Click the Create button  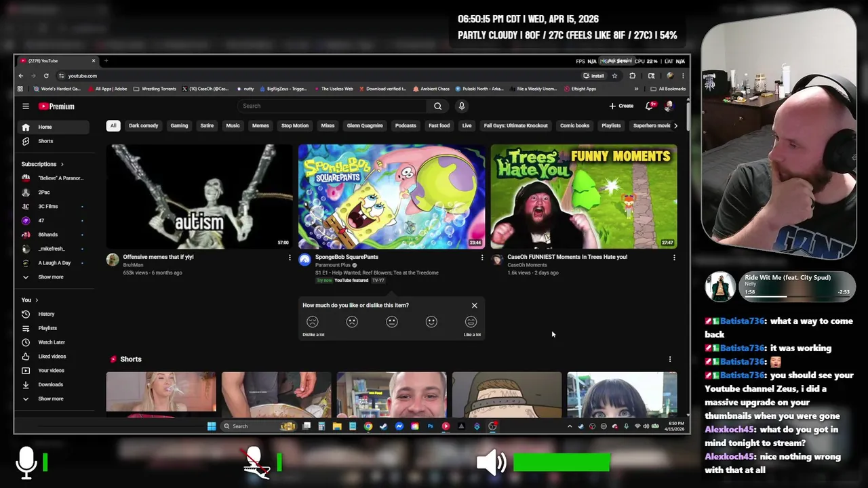click(x=621, y=106)
